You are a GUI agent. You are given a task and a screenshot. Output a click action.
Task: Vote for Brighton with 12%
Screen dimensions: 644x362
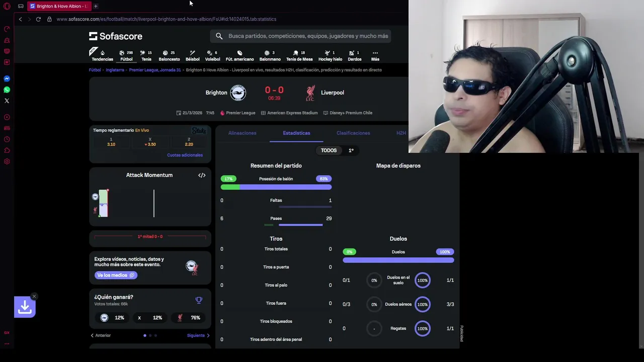point(112,318)
